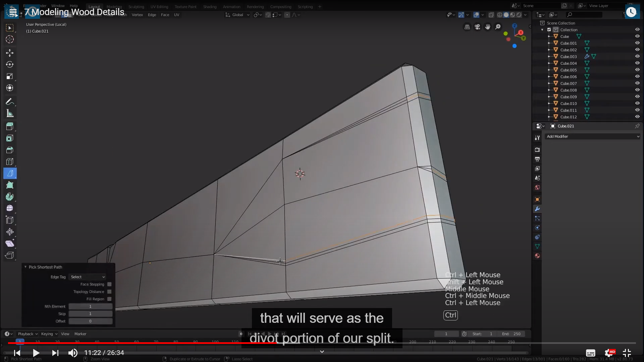This screenshot has width=644, height=362.
Task: Click the Annotate pencil tool
Action: coord(10,102)
